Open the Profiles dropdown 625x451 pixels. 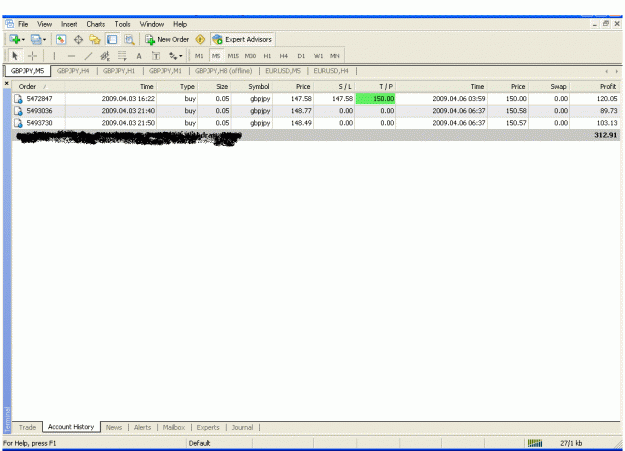pyautogui.click(x=38, y=39)
